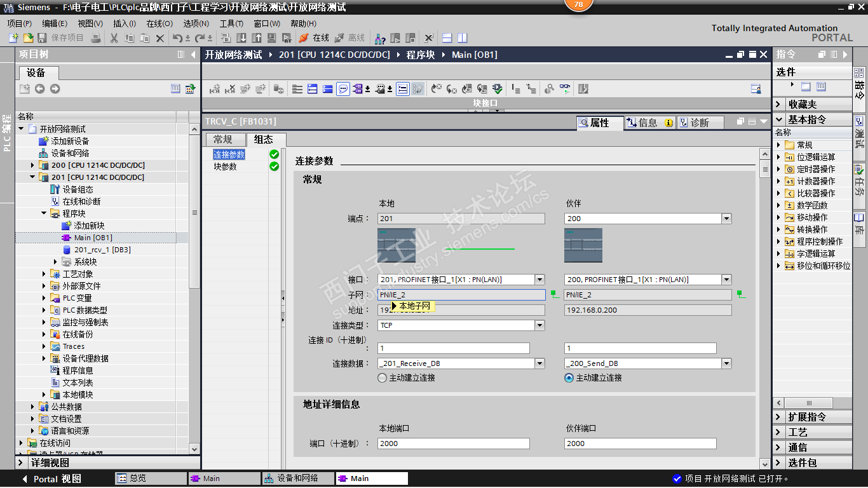Screen dimensions: 868x488
Task: Collapse the 程序块 folder in project tree
Action: (44, 213)
